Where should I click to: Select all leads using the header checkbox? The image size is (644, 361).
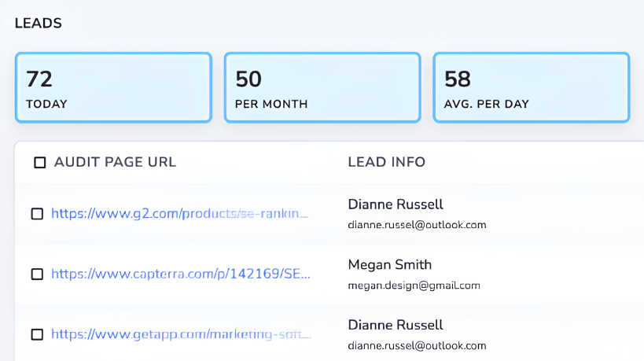pos(39,163)
